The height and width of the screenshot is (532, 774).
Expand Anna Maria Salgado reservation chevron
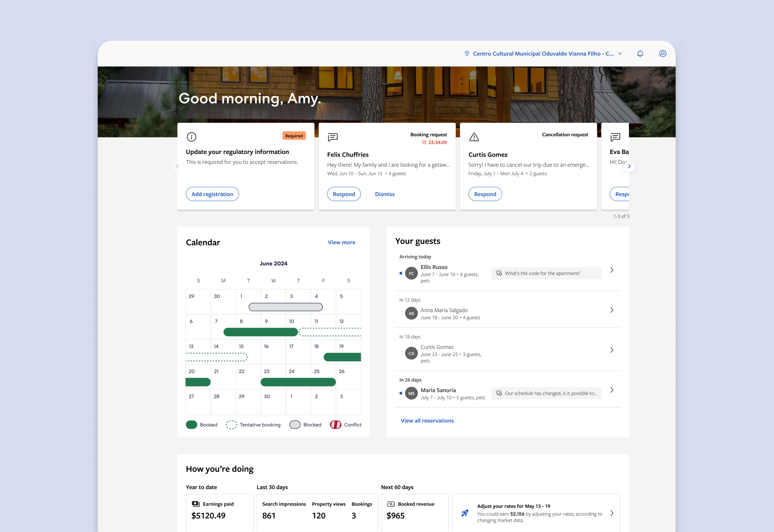click(x=612, y=310)
